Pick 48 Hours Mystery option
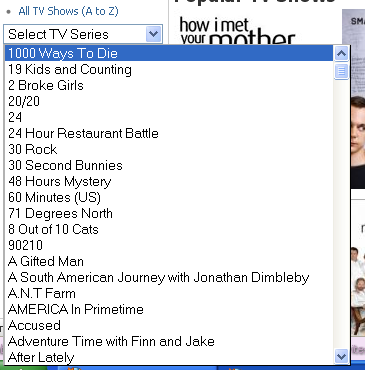The height and width of the screenshot is (370, 365). pyautogui.click(x=169, y=181)
